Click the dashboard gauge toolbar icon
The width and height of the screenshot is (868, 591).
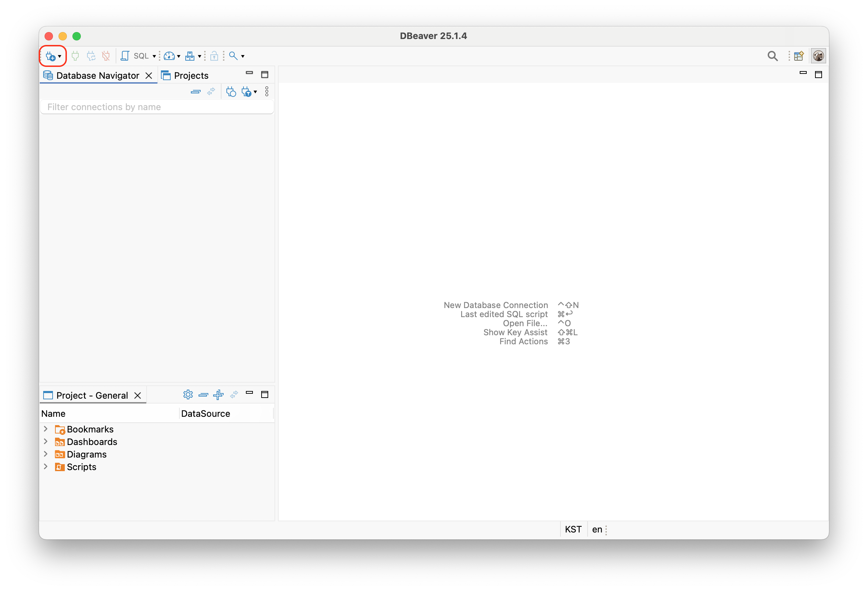point(169,56)
